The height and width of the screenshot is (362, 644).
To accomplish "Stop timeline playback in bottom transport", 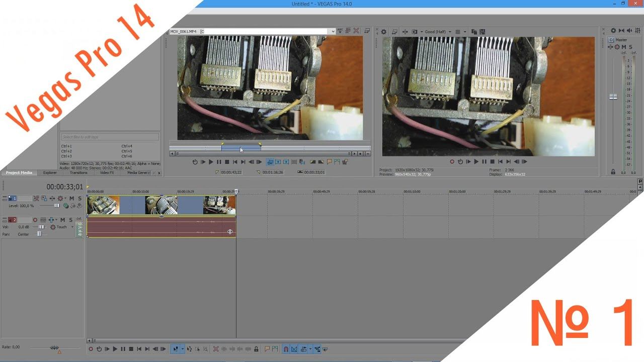I will coord(131,349).
